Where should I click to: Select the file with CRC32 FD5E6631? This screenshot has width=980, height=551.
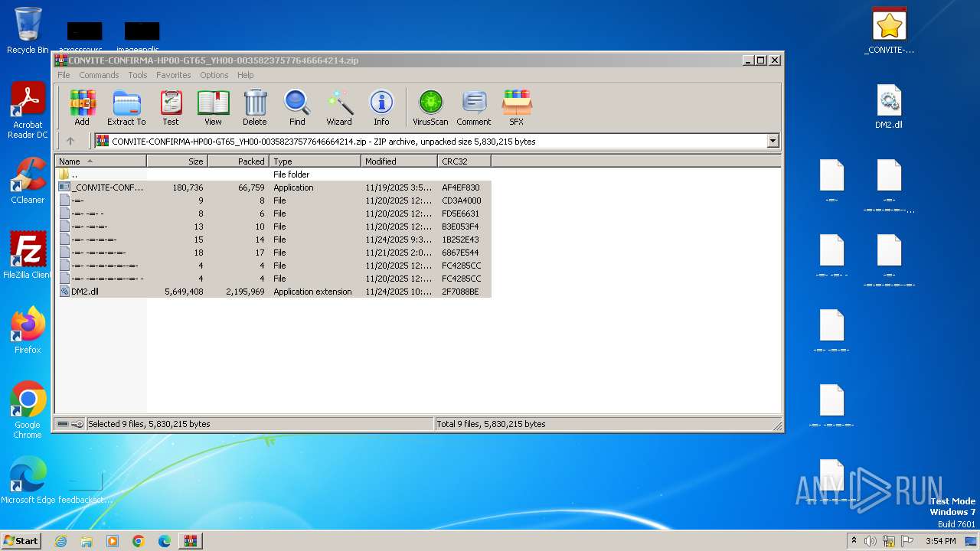[x=274, y=214]
